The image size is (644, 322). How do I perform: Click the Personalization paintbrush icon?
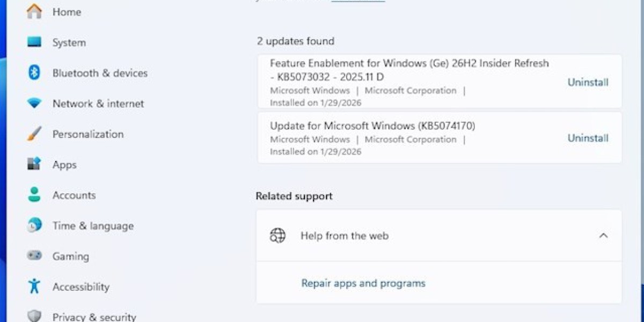pos(34,134)
